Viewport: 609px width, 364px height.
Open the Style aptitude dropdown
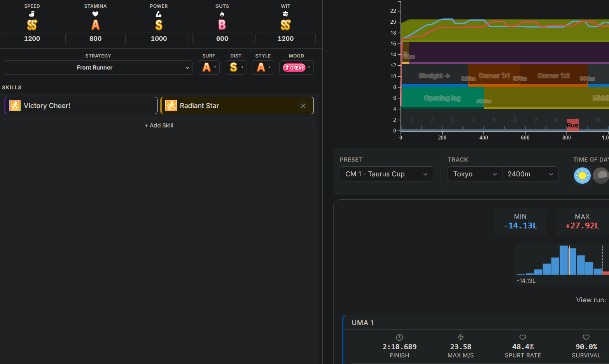[263, 67]
